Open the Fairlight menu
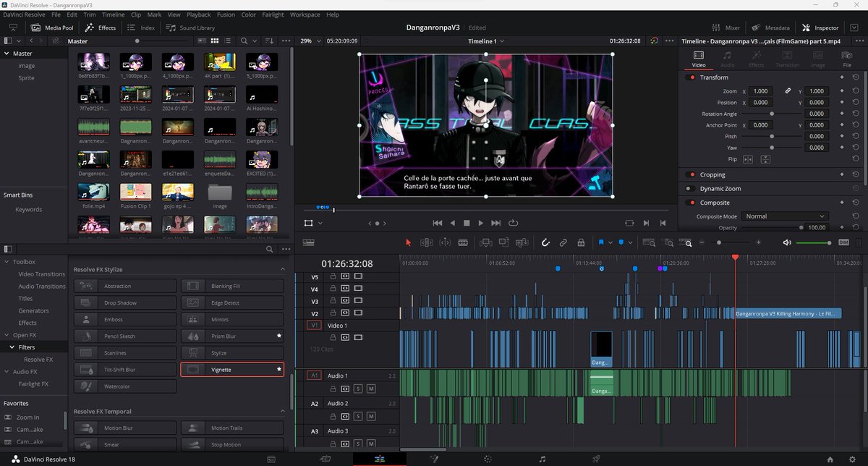 click(x=273, y=14)
